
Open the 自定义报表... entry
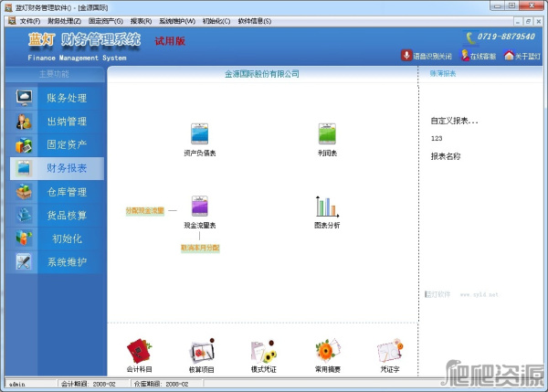click(x=454, y=121)
